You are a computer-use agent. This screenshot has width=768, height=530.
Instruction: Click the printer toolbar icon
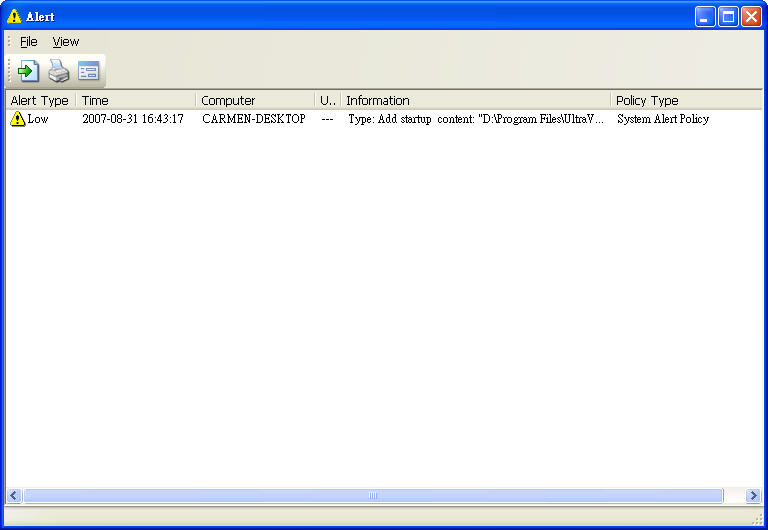58,71
